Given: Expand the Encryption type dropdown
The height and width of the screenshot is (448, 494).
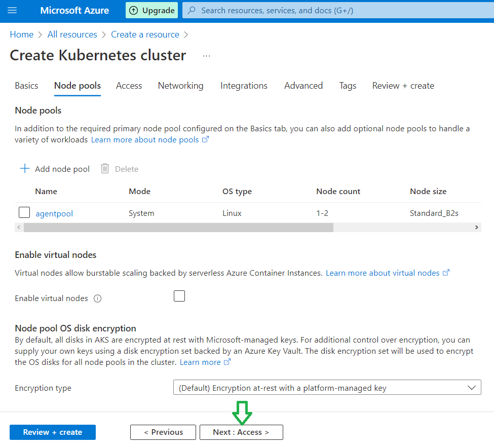Looking at the screenshot, I should (x=327, y=387).
